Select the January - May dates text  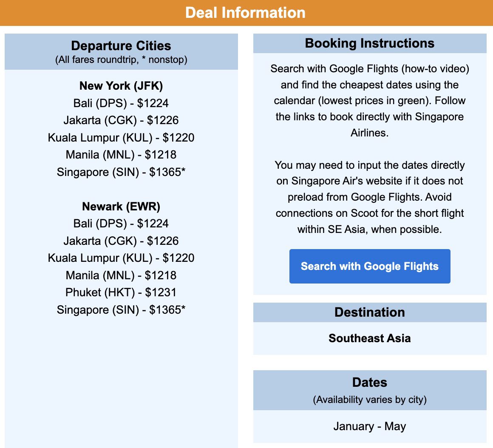(369, 426)
